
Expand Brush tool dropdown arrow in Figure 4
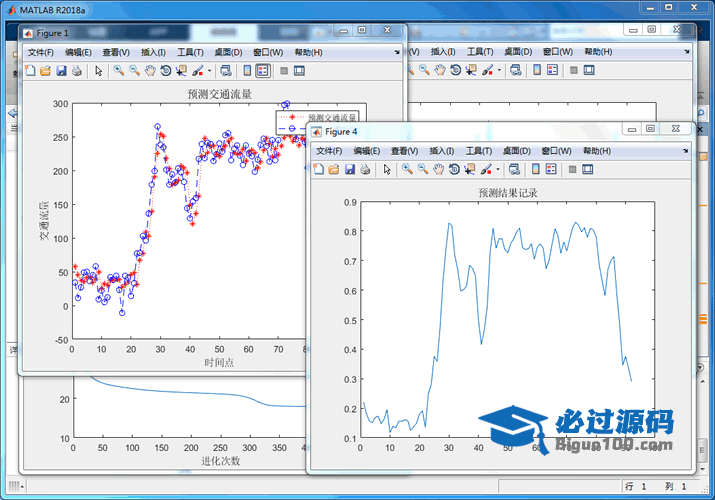click(496, 169)
